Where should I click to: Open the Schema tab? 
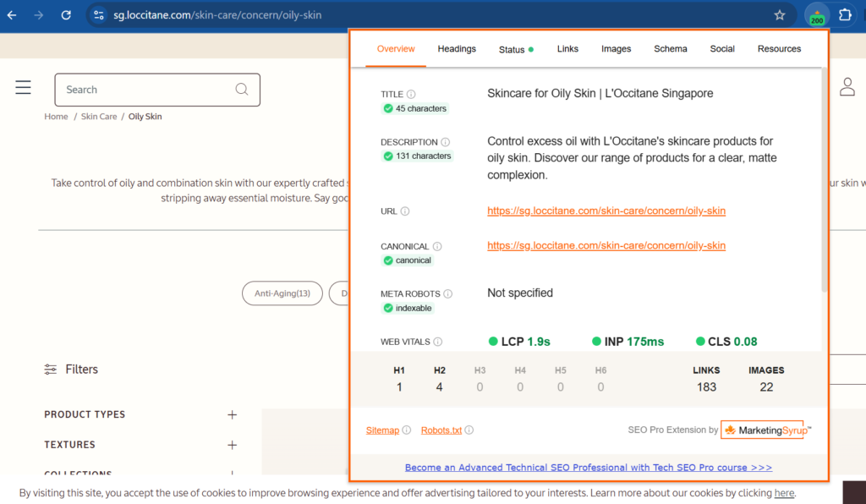point(670,49)
